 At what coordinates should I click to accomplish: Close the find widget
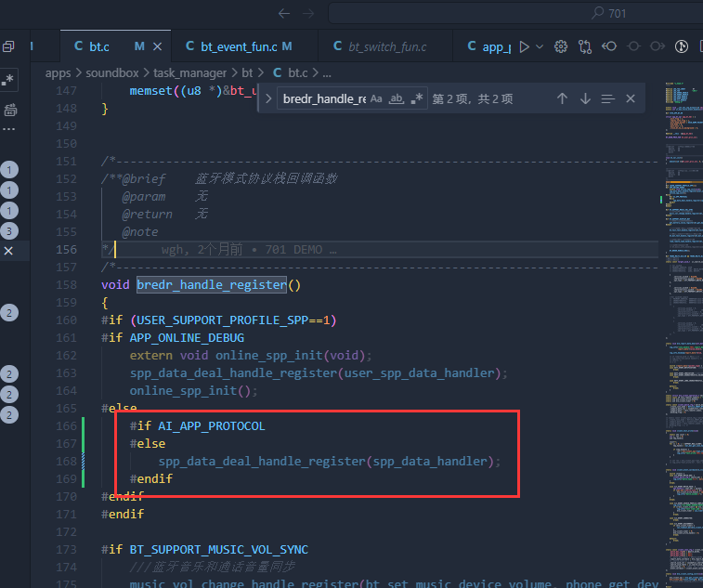coord(631,98)
